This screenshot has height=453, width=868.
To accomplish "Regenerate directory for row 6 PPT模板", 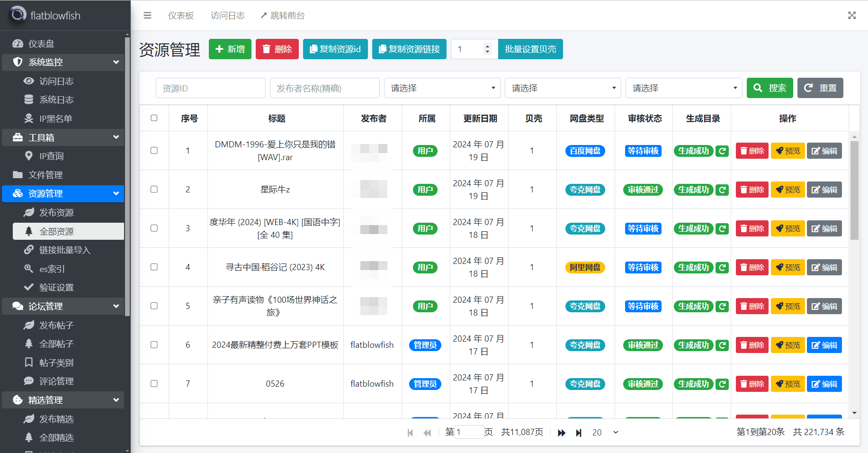I will [722, 345].
